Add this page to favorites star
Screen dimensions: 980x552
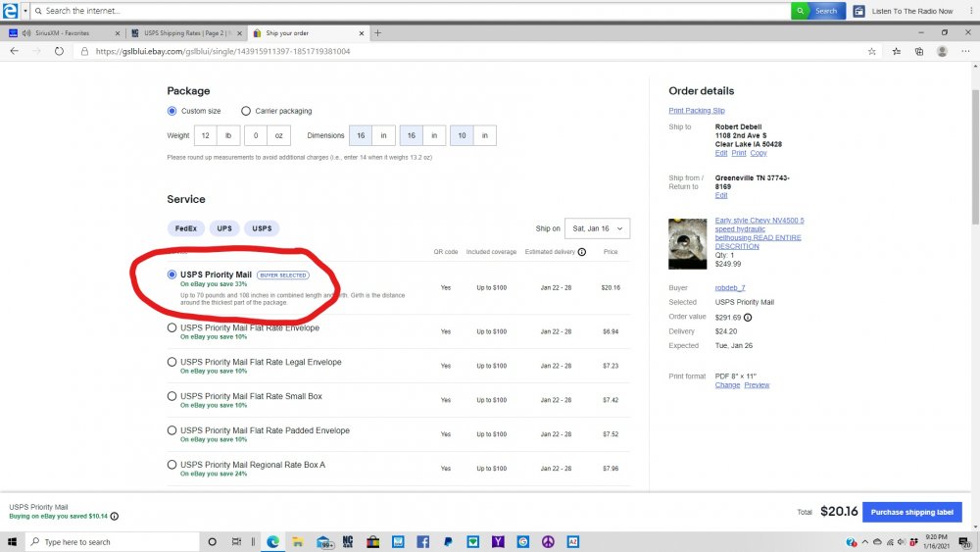(x=872, y=51)
